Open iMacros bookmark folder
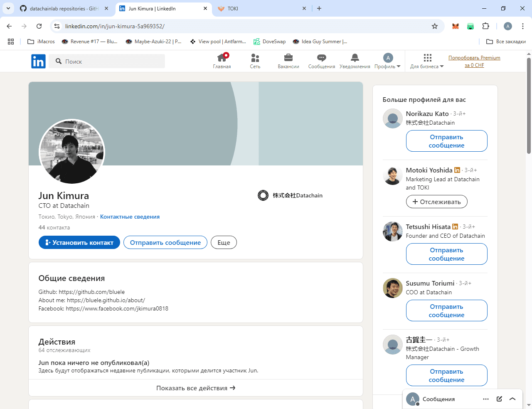The height and width of the screenshot is (409, 532). pyautogui.click(x=41, y=42)
